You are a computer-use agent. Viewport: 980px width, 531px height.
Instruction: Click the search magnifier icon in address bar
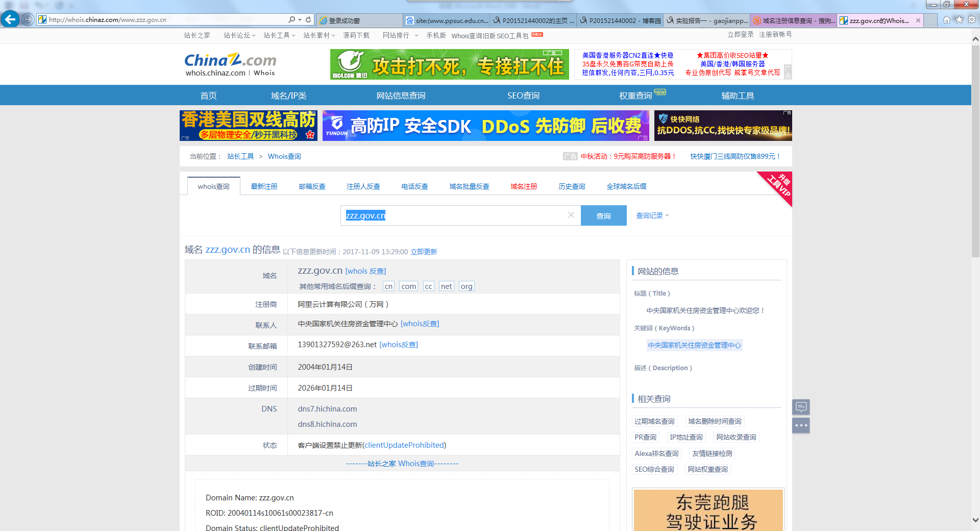pyautogui.click(x=291, y=19)
